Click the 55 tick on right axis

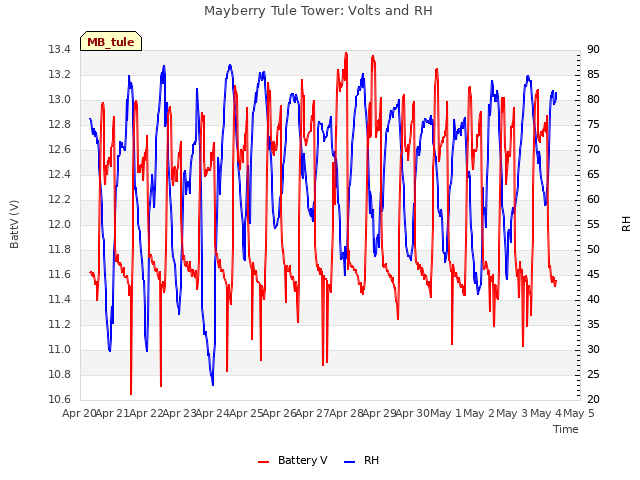pos(593,224)
